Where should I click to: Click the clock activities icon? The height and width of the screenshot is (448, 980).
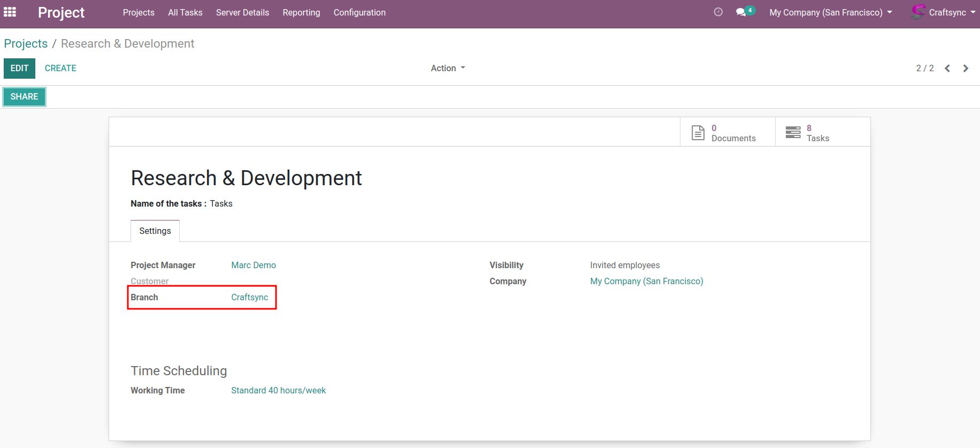[x=718, y=12]
